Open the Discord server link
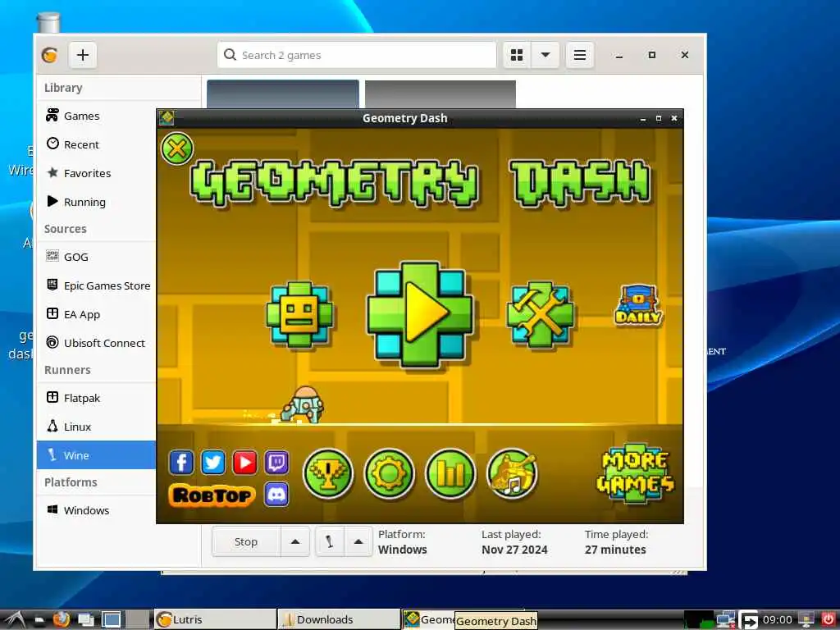Screen dimensions: 840x630 (277, 494)
